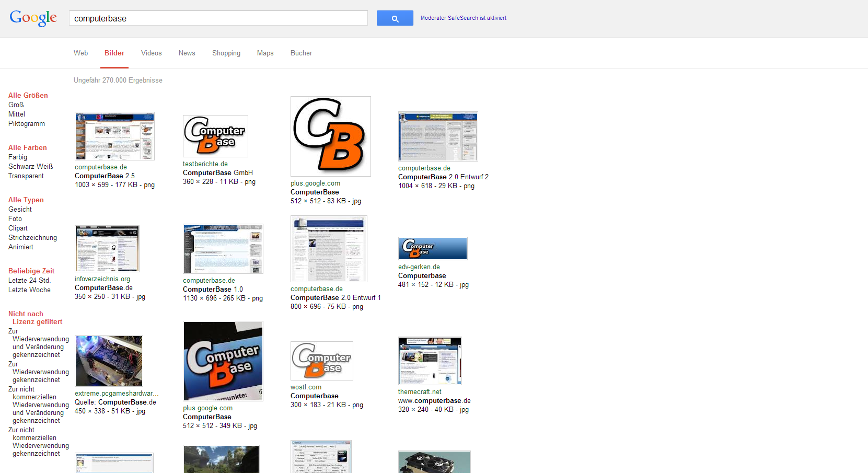Click the infoverzeichnis.org source text

102,279
